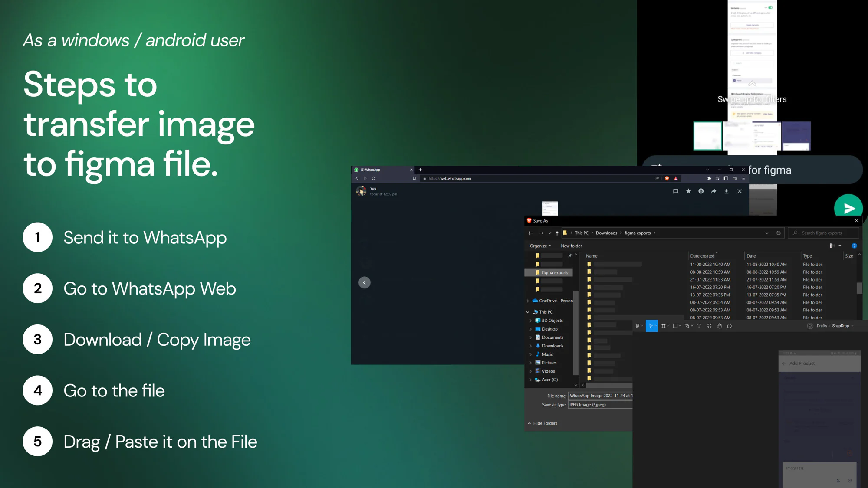Select the Pen tool in Figma
The width and height of the screenshot is (868, 488).
pyautogui.click(x=688, y=326)
